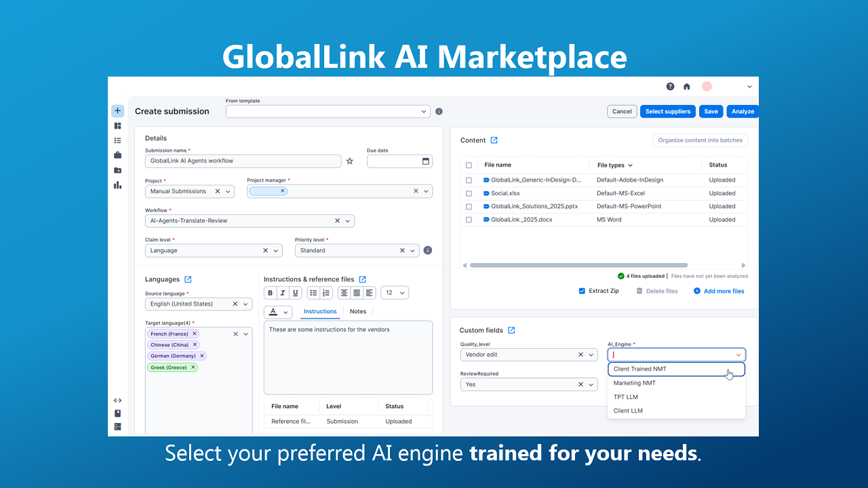The height and width of the screenshot is (488, 868).
Task: Open the list view icon in sidebar
Action: point(117,140)
